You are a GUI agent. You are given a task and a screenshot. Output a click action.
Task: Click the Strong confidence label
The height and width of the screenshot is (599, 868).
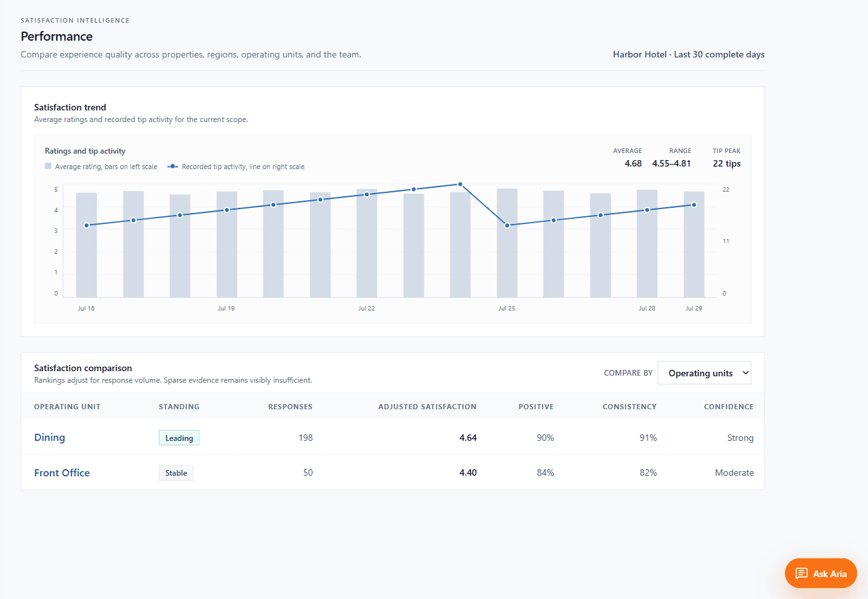(740, 438)
